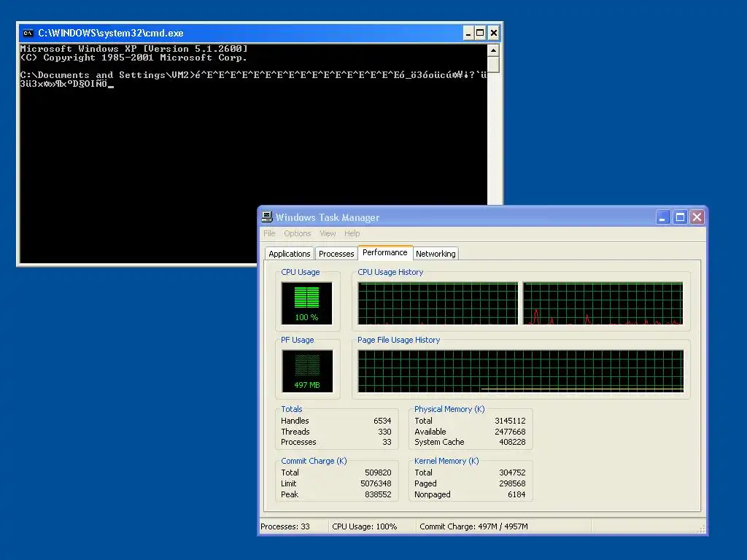Open the Options menu in Task Manager
747x560 pixels.
(298, 233)
